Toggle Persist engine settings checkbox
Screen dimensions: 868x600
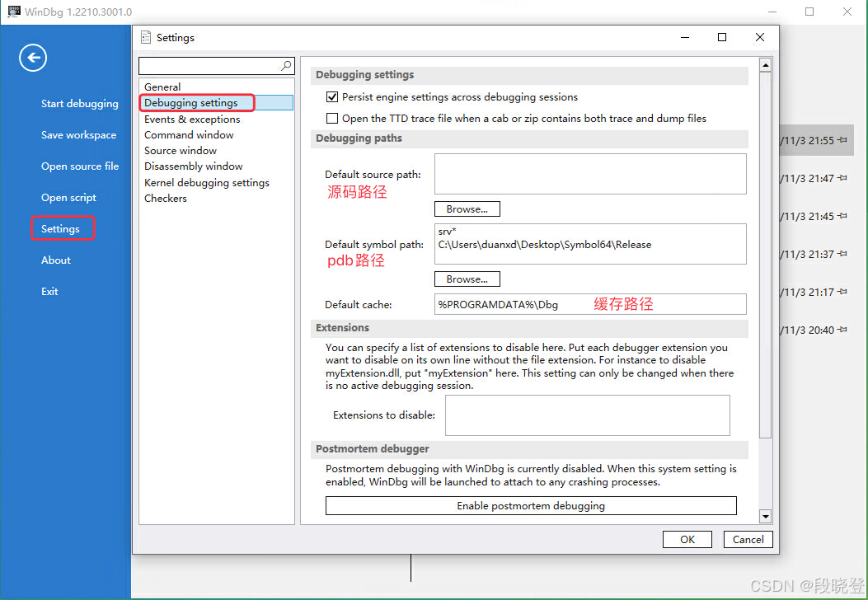pyautogui.click(x=332, y=97)
